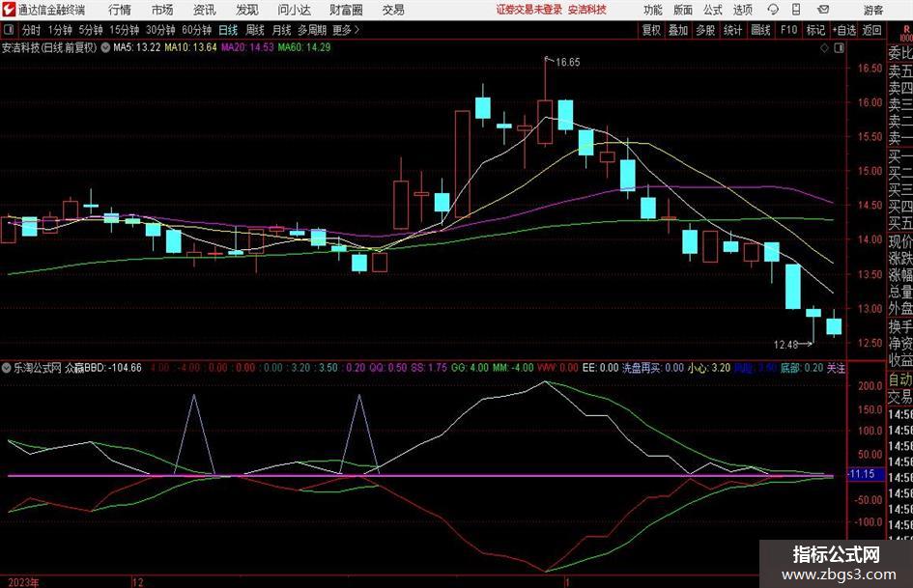Switch to 30分钟 chart period

160,30
